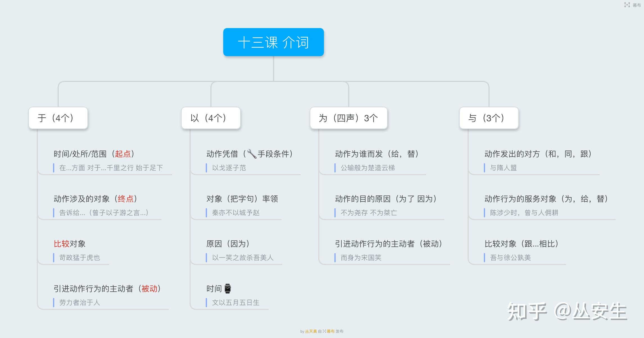Click the node 比较对象（跟...相比）
This screenshot has height=338, width=644.
pyautogui.click(x=522, y=244)
